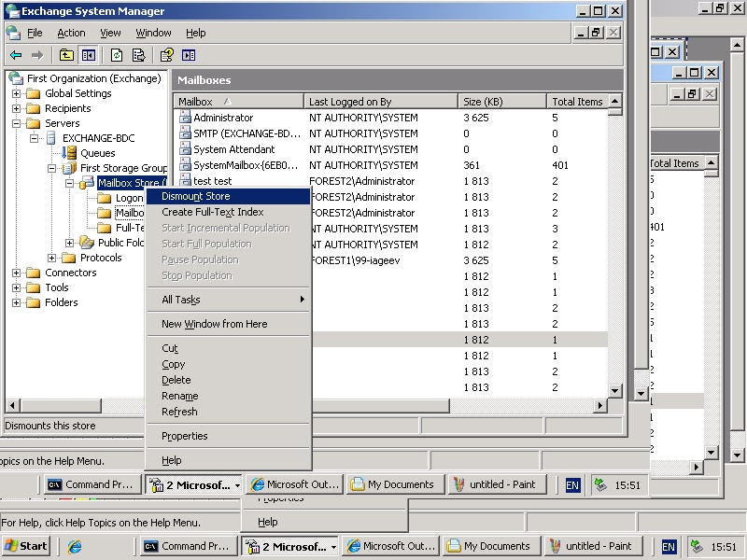Screen dimensions: 747x560
Task: Open the View menu
Action: [x=110, y=33]
